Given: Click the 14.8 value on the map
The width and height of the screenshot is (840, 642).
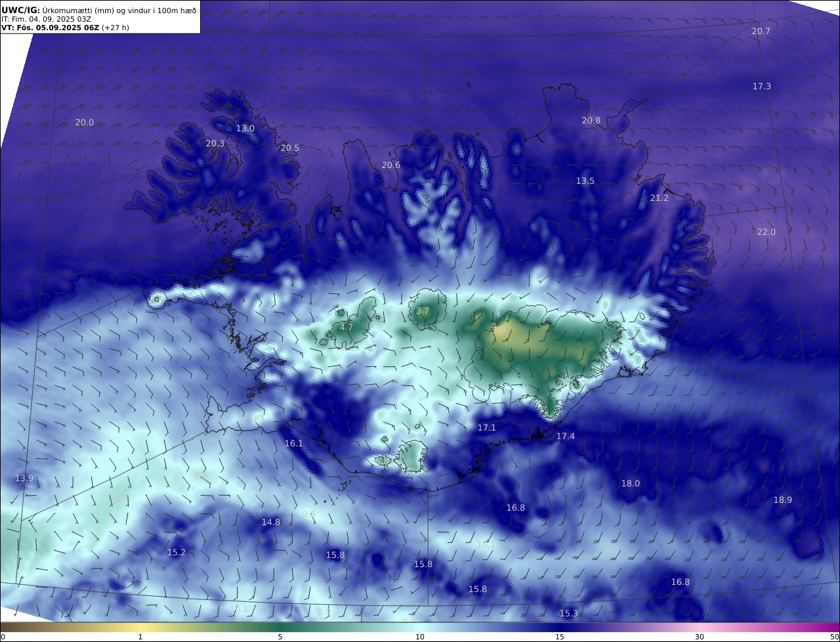Looking at the screenshot, I should pyautogui.click(x=271, y=523).
